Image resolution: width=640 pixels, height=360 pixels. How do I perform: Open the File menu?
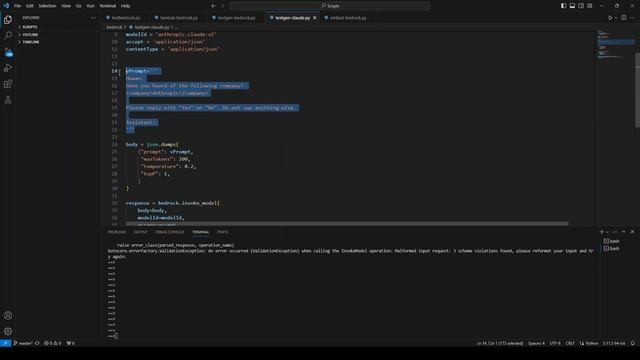pyautogui.click(x=17, y=6)
